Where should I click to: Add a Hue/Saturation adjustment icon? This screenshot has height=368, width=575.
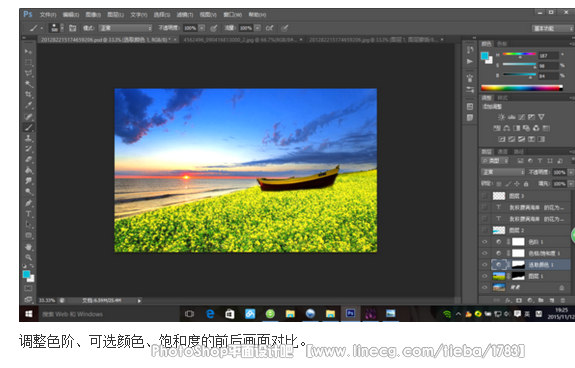(x=497, y=128)
